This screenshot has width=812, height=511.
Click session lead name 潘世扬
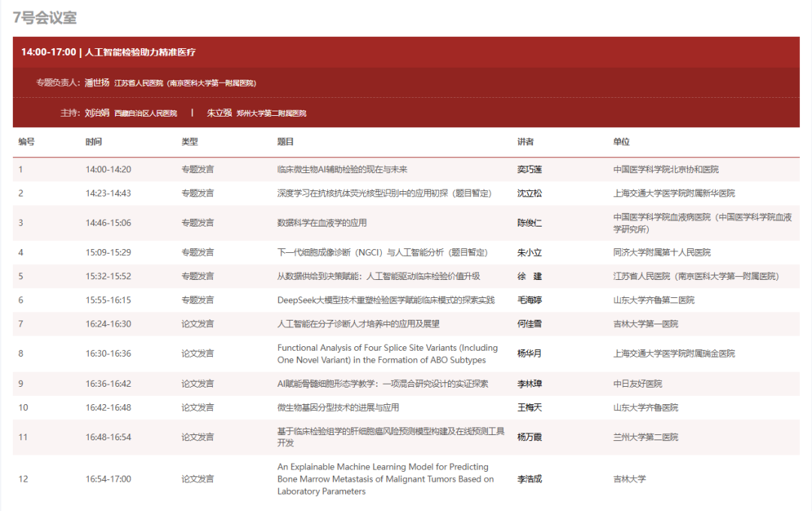click(x=97, y=83)
